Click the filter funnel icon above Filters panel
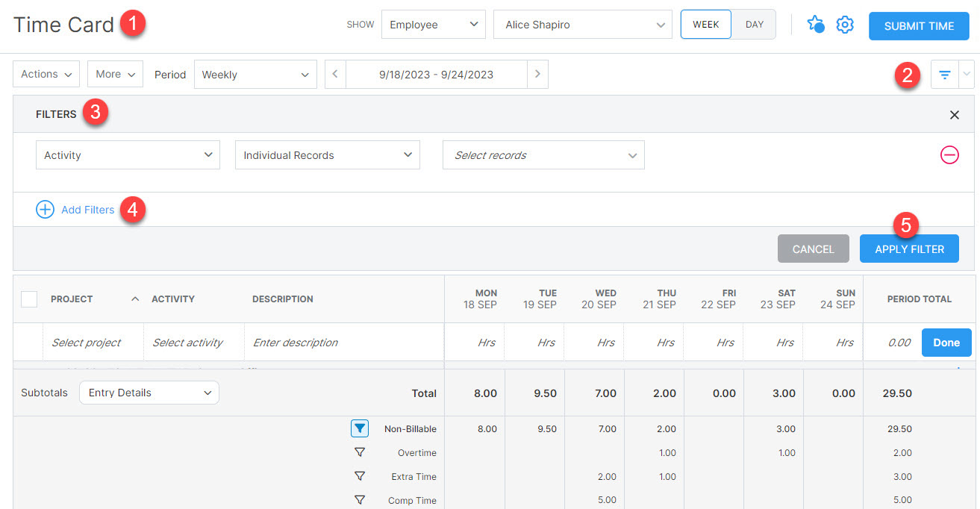 [x=944, y=74]
